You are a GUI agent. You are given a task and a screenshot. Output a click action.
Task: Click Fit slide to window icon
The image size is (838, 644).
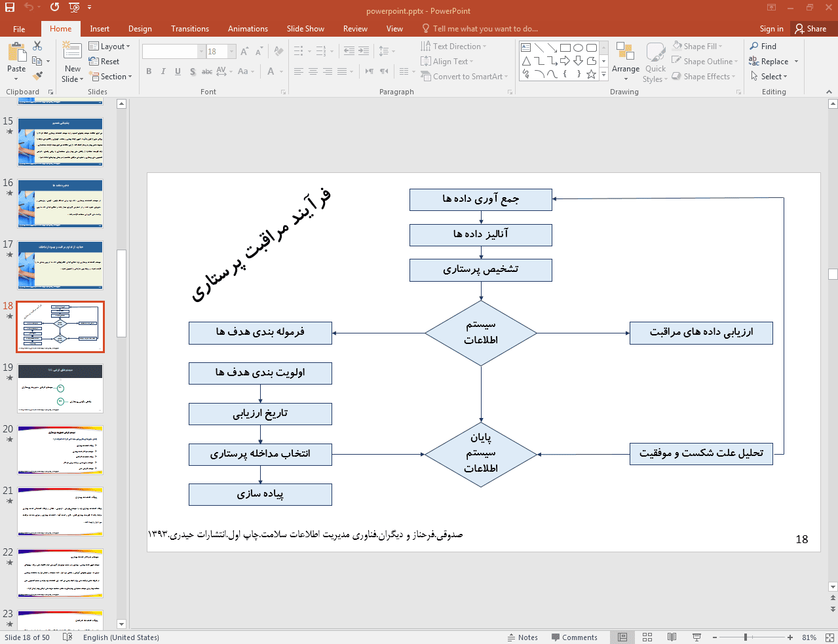[829, 637]
